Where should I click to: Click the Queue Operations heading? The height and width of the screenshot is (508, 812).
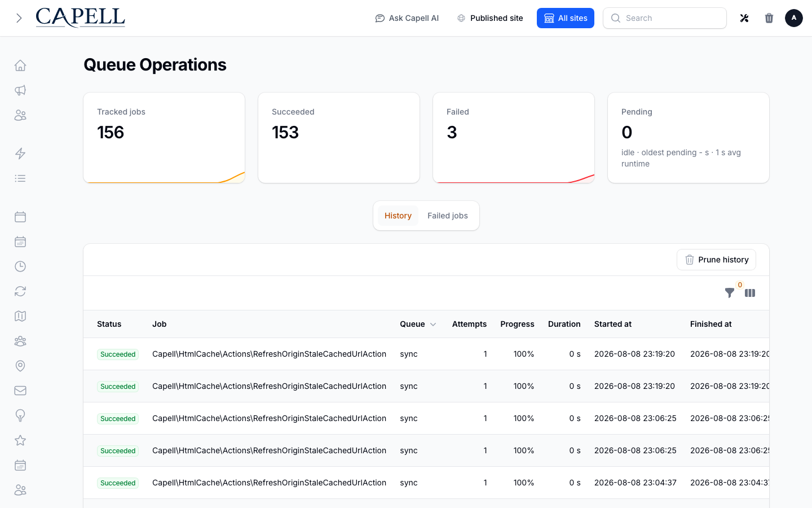pos(155,65)
